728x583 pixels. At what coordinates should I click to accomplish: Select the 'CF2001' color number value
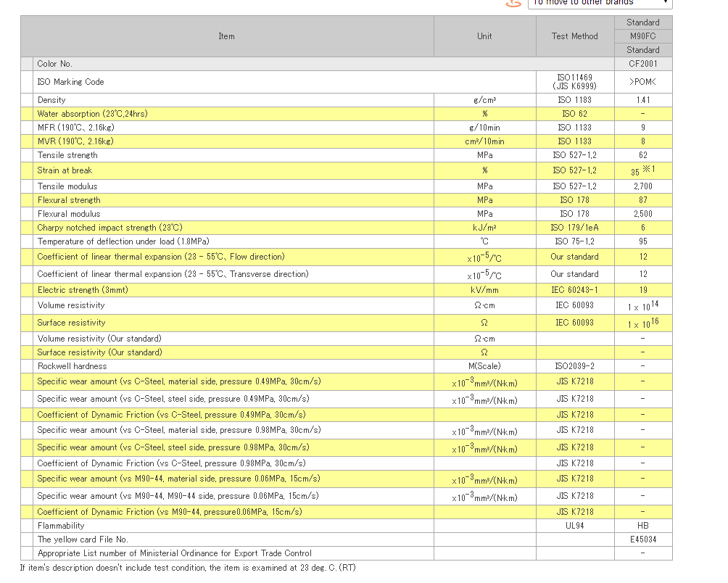[643, 64]
